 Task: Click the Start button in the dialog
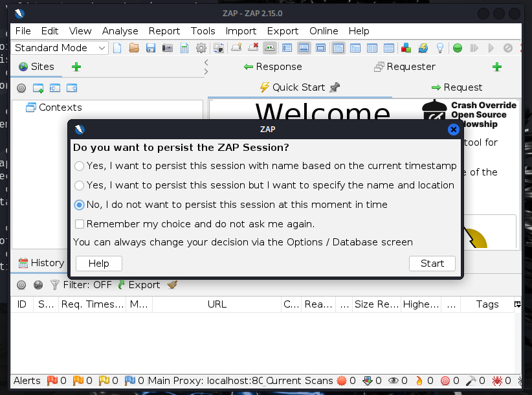pos(432,264)
